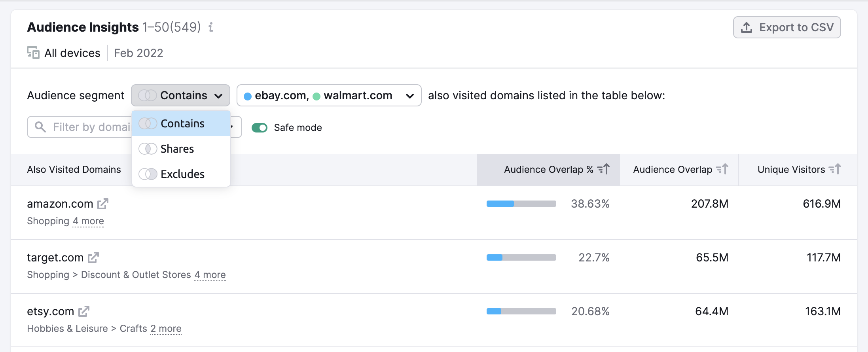This screenshot has width=868, height=352.
Task: Click the 64.4M audience overlap value
Action: pos(712,311)
